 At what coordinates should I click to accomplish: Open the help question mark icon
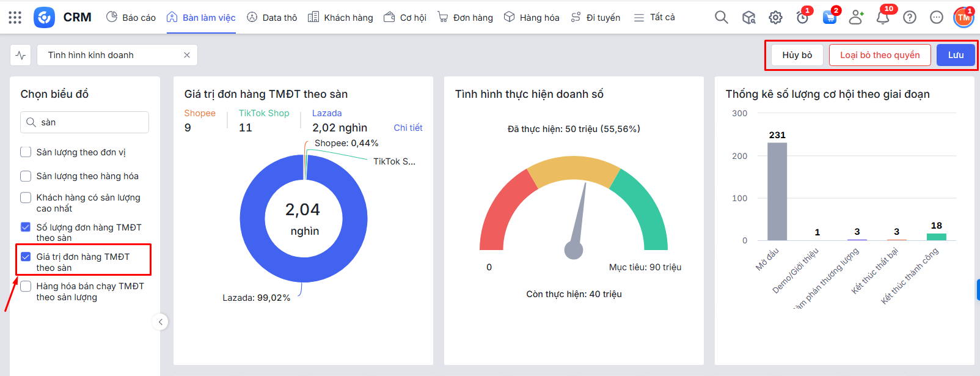tap(910, 18)
